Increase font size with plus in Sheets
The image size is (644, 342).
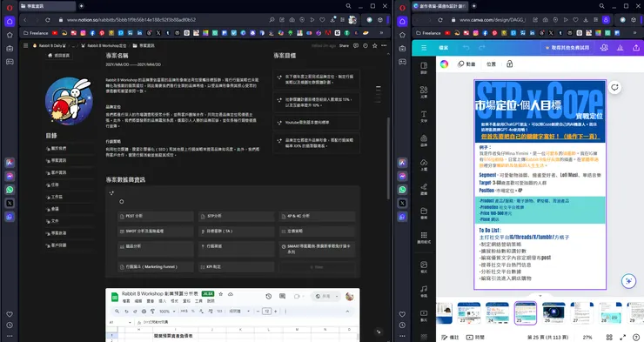pyautogui.click(x=276, y=312)
